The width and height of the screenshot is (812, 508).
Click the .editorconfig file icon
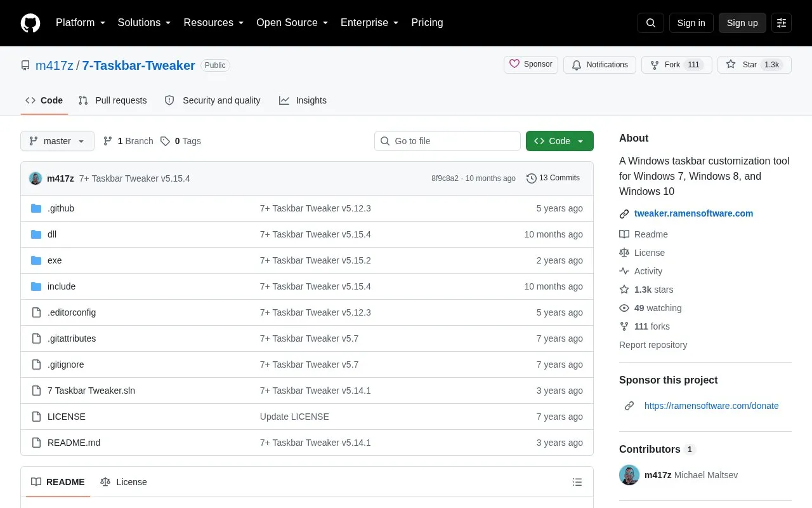pyautogui.click(x=36, y=312)
